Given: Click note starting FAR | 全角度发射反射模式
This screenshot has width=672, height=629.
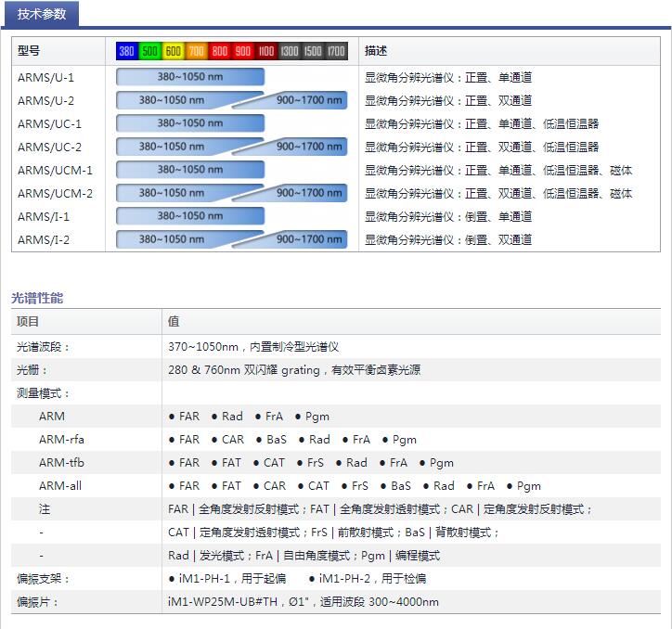Looking at the screenshot, I should 380,509.
